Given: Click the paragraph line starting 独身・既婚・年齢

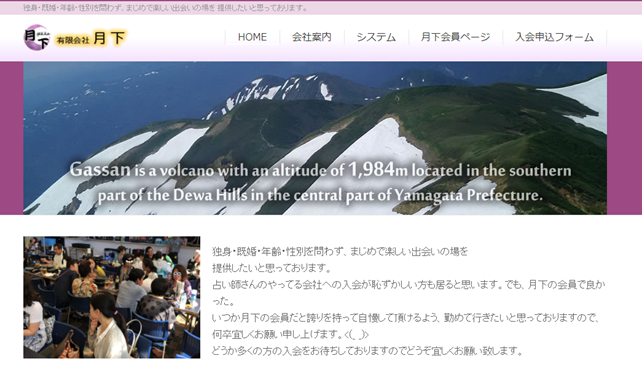Looking at the screenshot, I should point(340,251).
